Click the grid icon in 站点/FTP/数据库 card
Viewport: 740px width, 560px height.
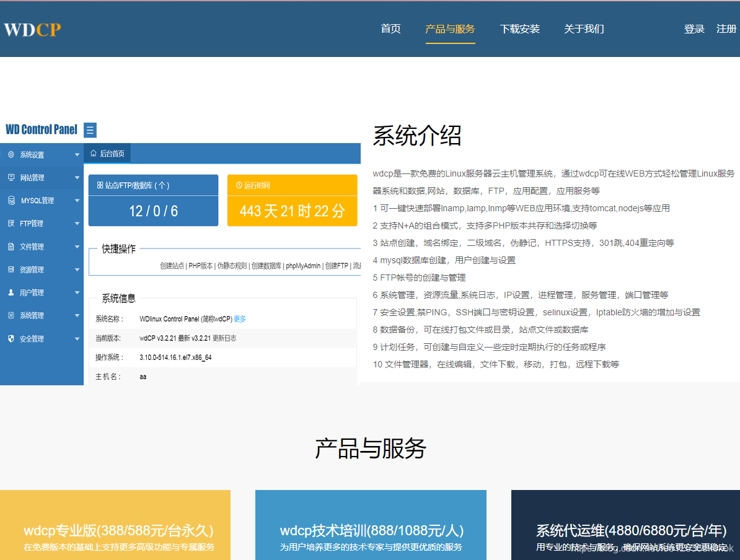[100, 185]
